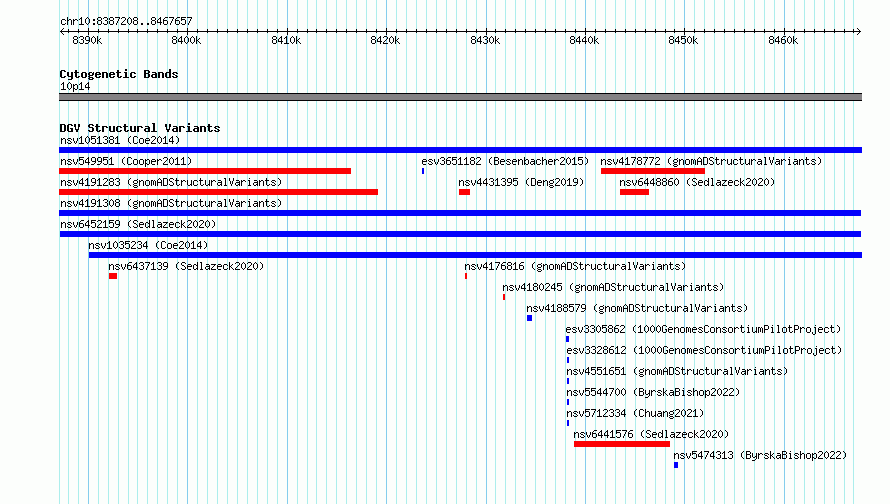This screenshot has height=504, width=890.
Task: Click the 8430k ruler position
Action: click(x=485, y=40)
